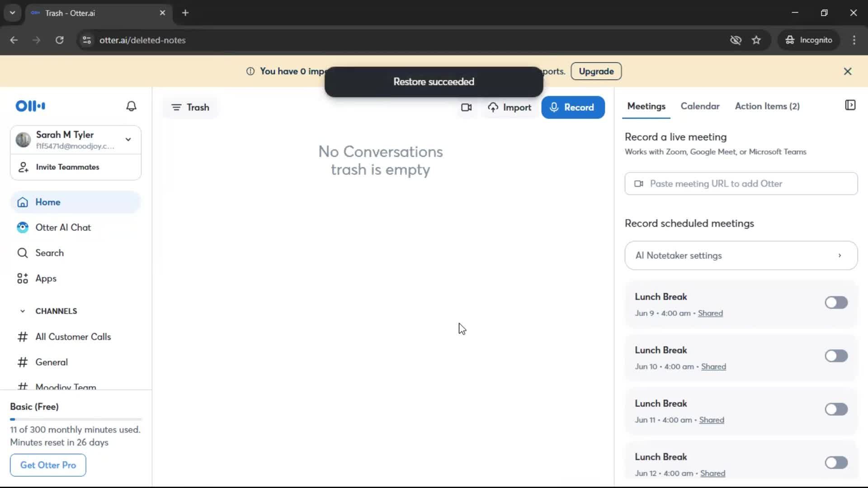
Task: Click the Upgrade button
Action: tap(596, 71)
